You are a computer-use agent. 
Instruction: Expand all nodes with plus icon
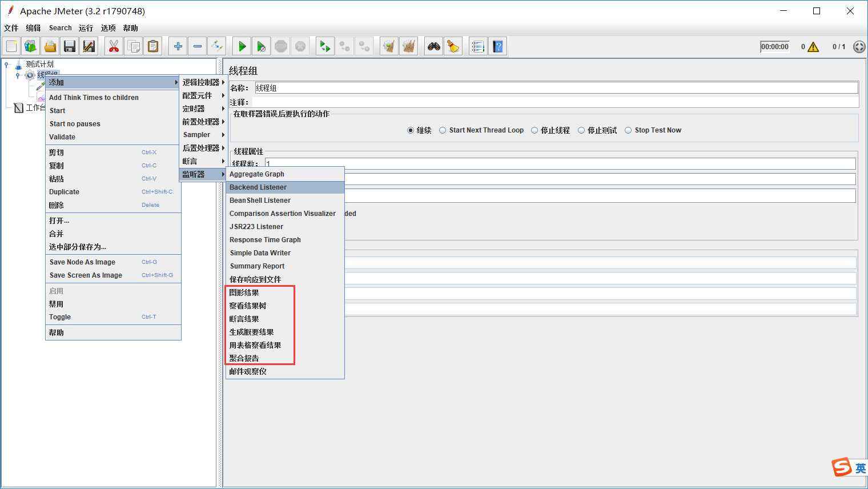(x=178, y=46)
